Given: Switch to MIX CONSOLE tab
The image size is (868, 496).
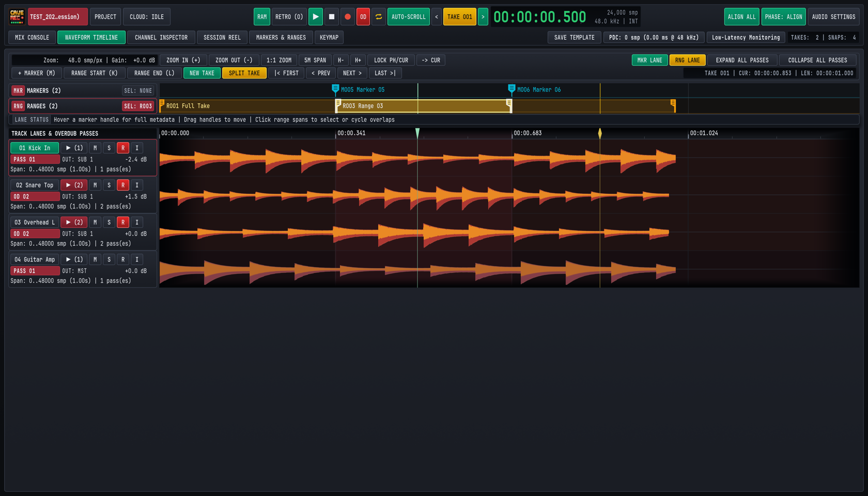Looking at the screenshot, I should (32, 37).
